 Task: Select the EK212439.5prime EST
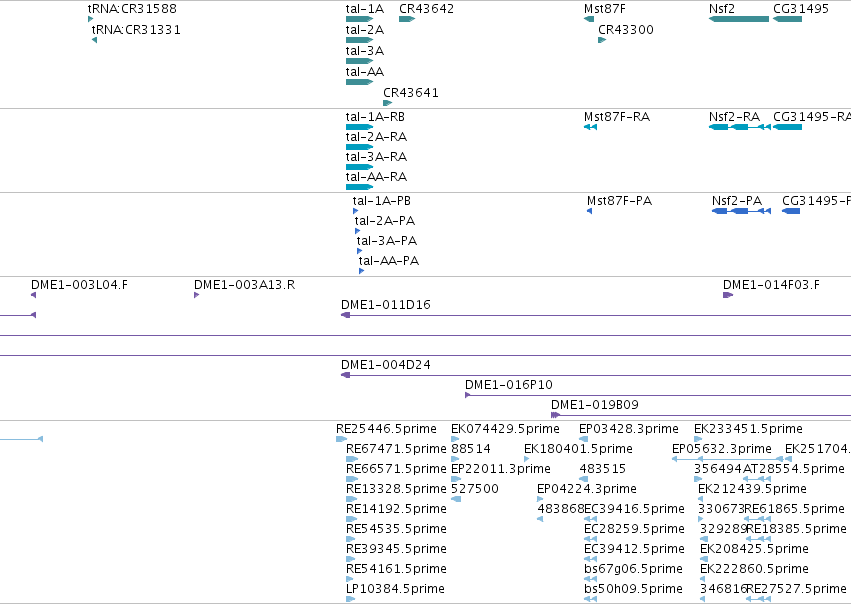coord(701,499)
